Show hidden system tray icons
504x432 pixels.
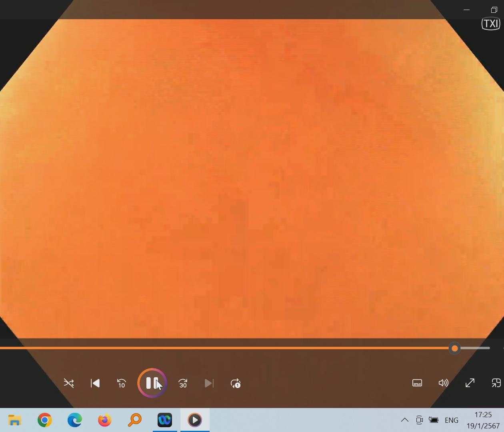click(x=404, y=420)
